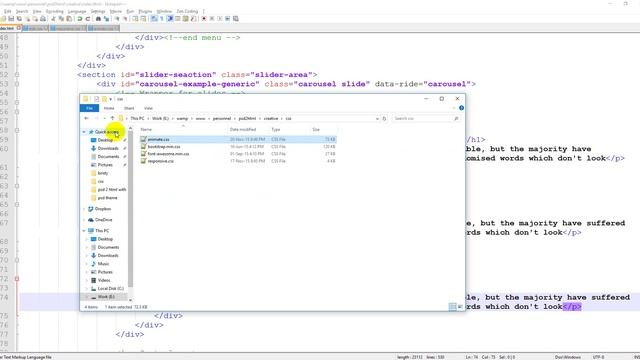Open the Quick Access Toolbar customize dropdown
640x360 pixels.
(111, 99)
